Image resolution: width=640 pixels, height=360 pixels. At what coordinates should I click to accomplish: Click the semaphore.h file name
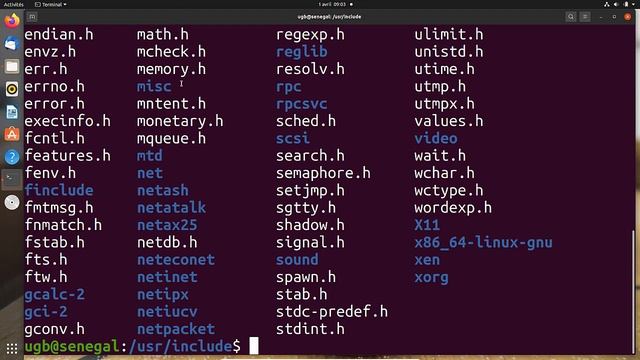pos(323,173)
